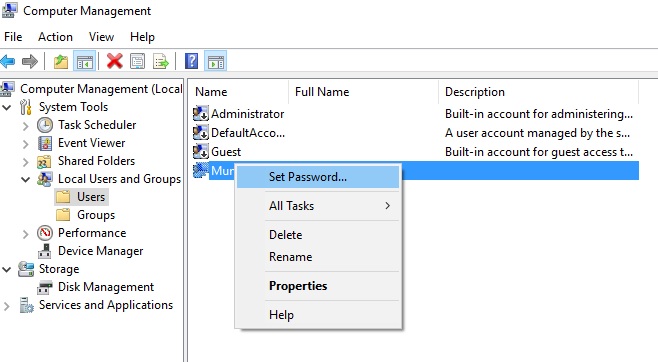Expand the Services and Applications node
Screen dimensions: 658x362
pos(7,306)
